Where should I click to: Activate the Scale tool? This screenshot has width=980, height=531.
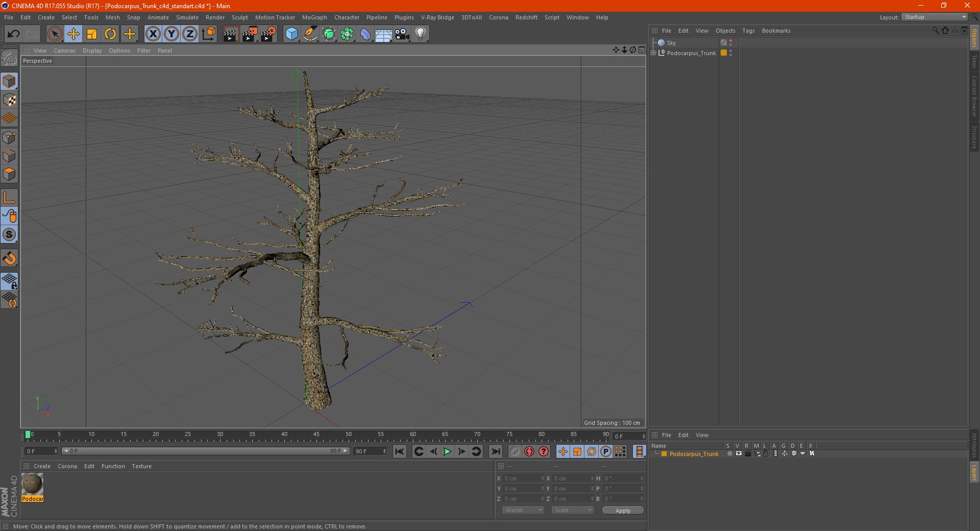click(x=92, y=34)
